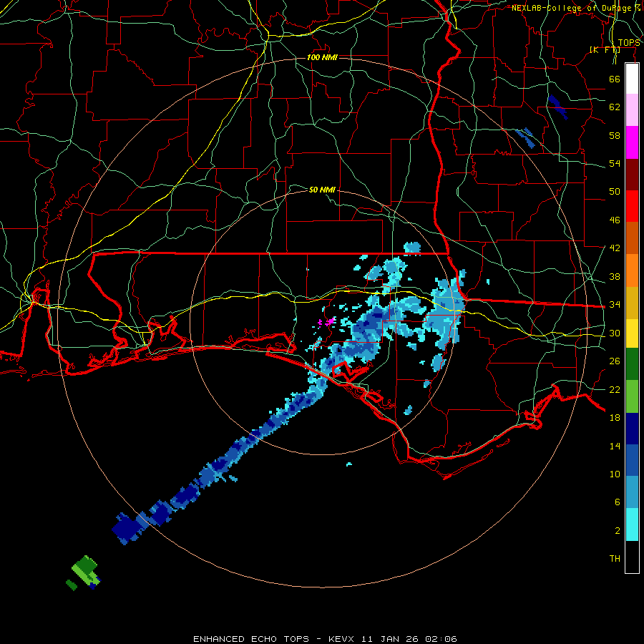Click the 50 NMI range ring label

[x=322, y=190]
